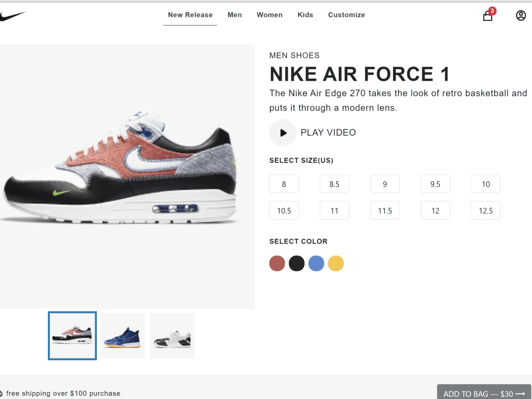Open the user account profile icon
Screen dimensions: 532x399
click(521, 15)
